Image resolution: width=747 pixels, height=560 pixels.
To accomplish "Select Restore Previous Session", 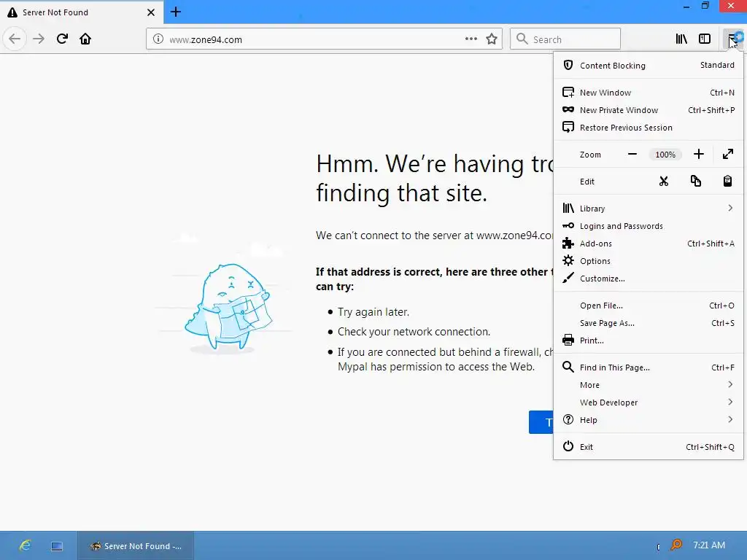I will (x=649, y=128).
